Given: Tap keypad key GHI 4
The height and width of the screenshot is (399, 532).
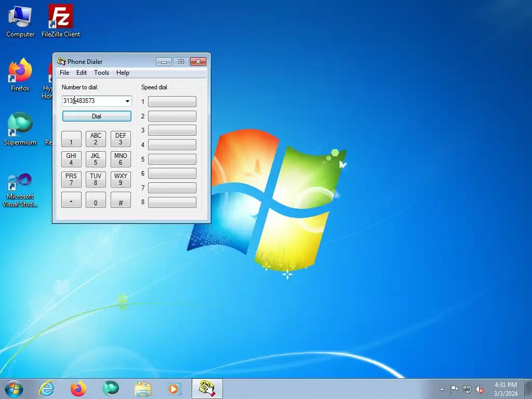Looking at the screenshot, I should 71,159.
